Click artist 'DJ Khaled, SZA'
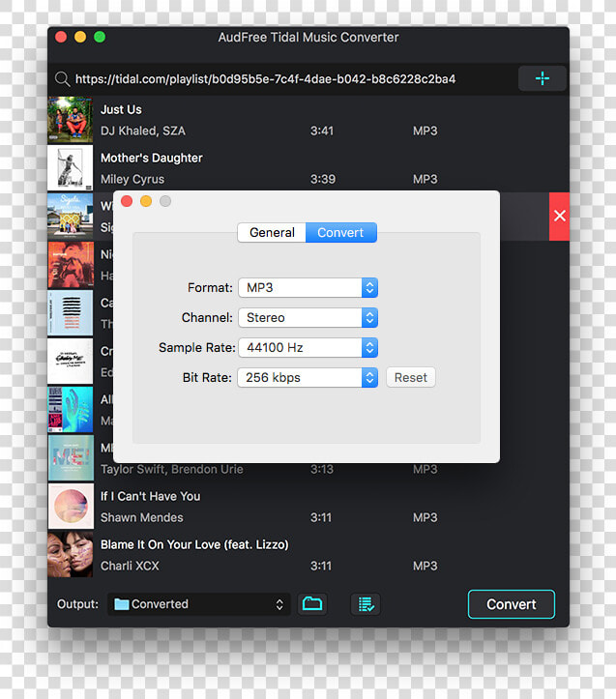 click(143, 131)
